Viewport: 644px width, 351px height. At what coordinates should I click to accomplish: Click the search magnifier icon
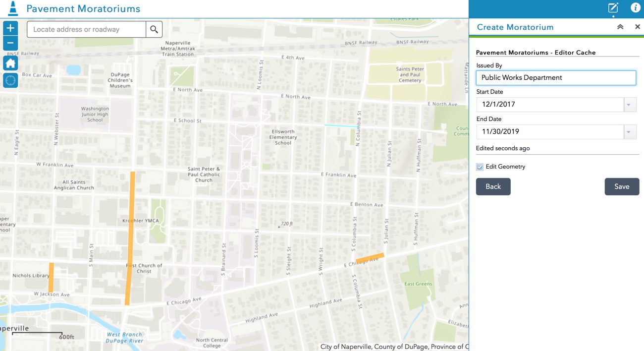point(154,29)
